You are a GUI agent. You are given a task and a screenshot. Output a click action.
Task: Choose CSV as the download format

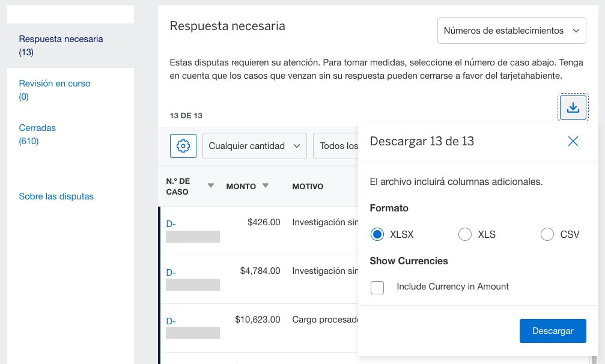[x=547, y=234]
